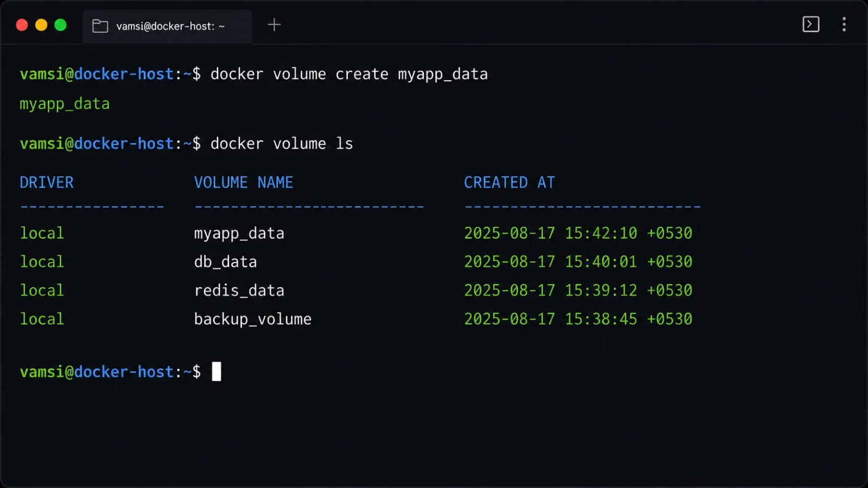
Task: Maximize the window with the green button
Action: point(60,25)
